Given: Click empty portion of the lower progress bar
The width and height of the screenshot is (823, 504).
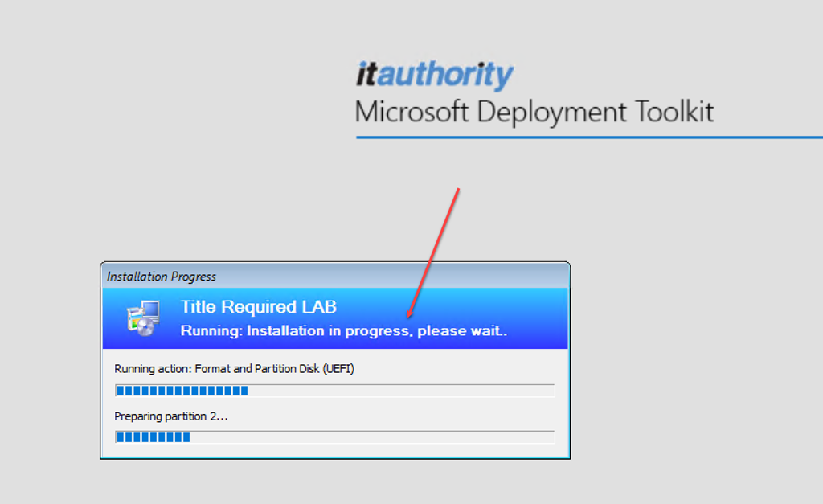Looking at the screenshot, I should point(371,437).
